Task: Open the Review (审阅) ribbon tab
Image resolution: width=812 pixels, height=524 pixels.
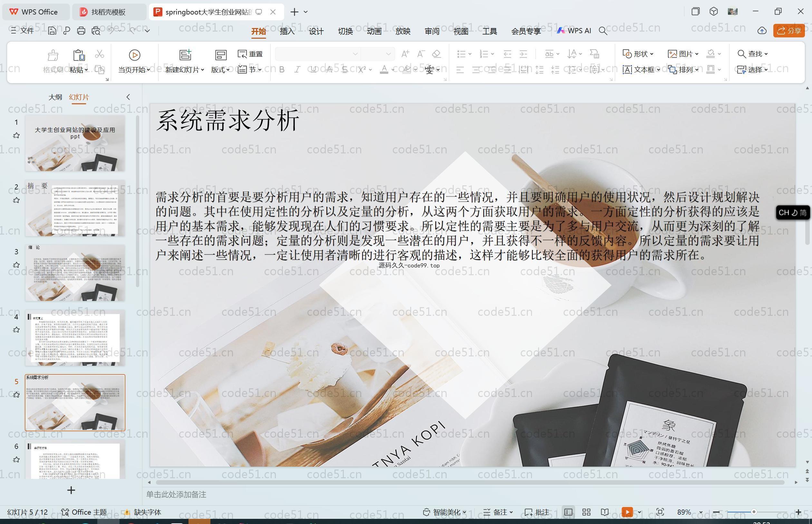Action: (432, 31)
